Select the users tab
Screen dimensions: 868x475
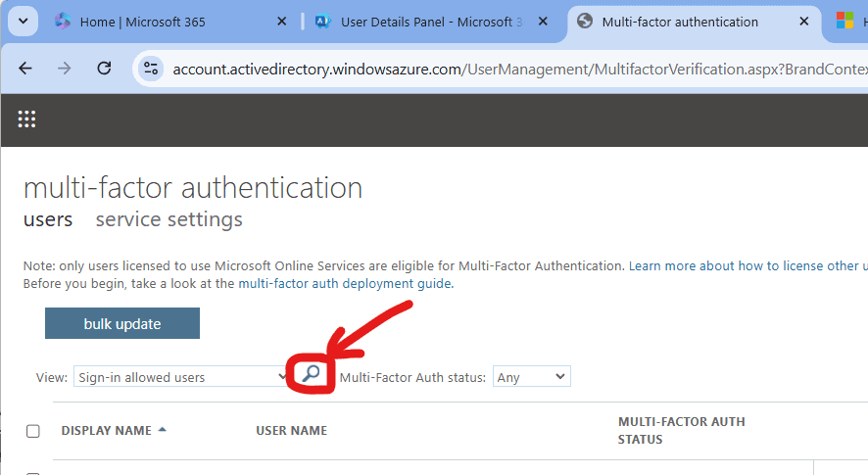coord(48,219)
